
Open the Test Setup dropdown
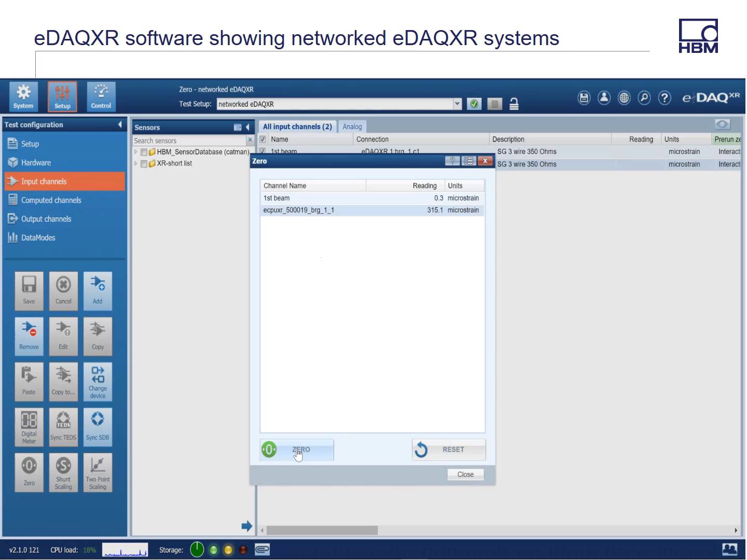pos(457,104)
